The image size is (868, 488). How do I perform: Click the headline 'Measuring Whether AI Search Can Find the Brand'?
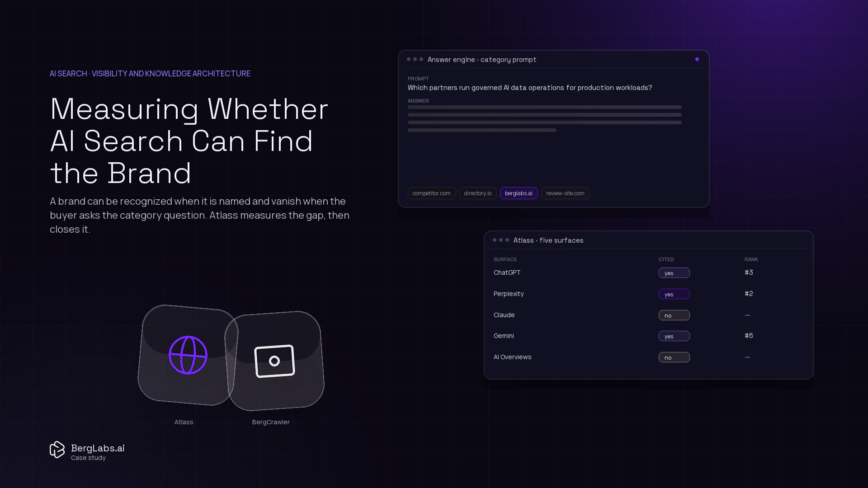(189, 141)
